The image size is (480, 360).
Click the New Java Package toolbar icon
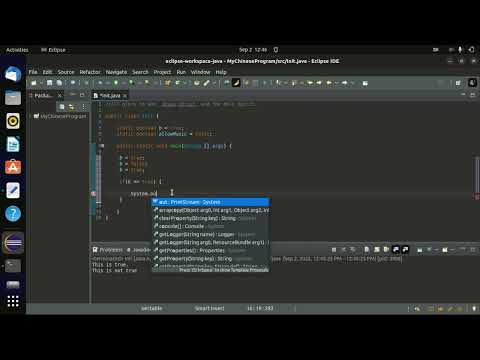pyautogui.click(x=167, y=83)
